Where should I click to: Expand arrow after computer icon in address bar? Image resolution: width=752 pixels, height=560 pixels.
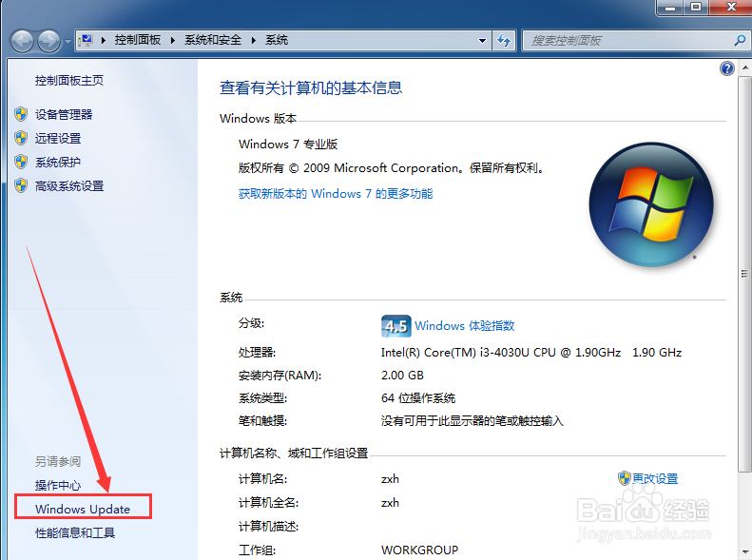point(103,40)
